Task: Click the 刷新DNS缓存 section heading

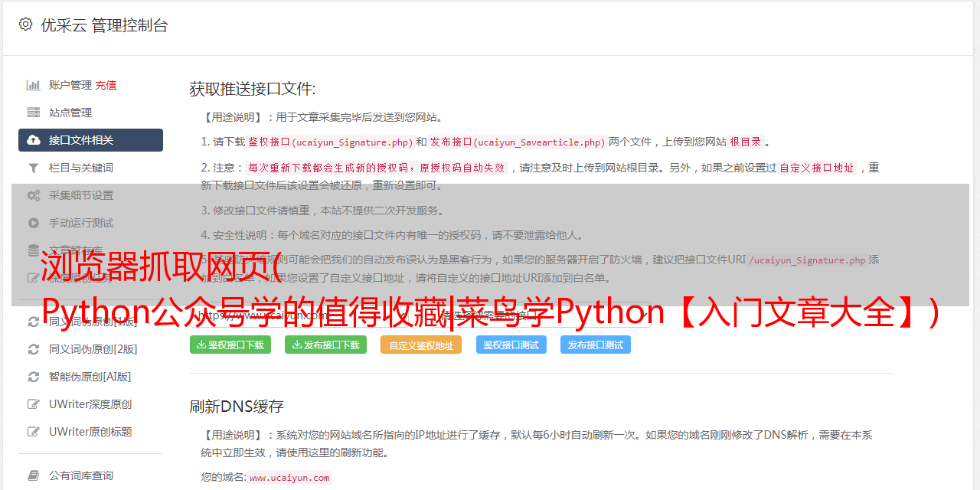Action: (237, 406)
